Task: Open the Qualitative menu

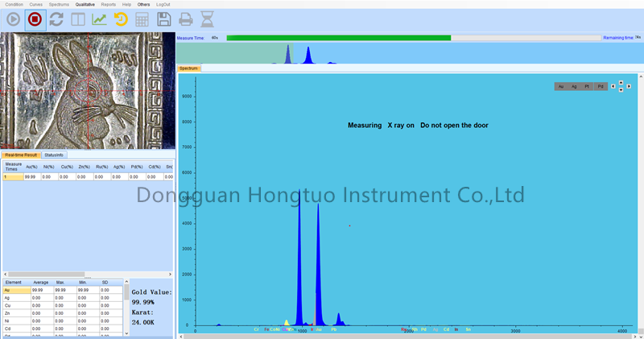Action: point(85,5)
